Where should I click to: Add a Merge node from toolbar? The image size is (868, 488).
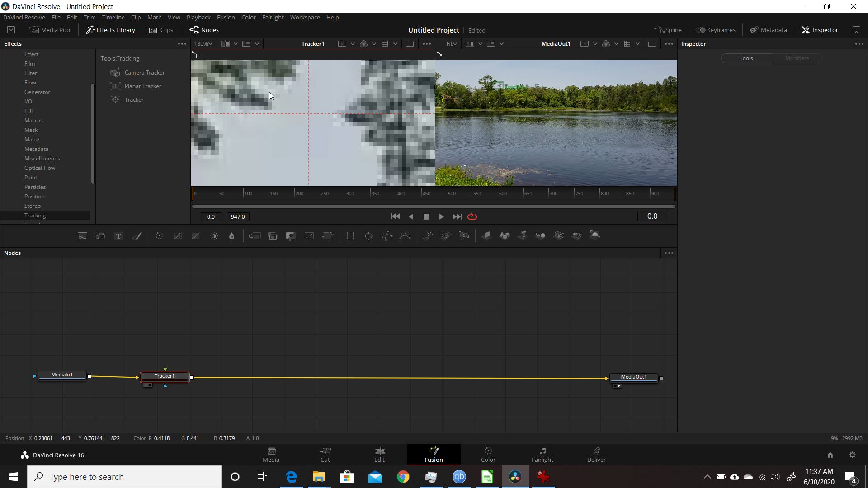pyautogui.click(x=255, y=236)
